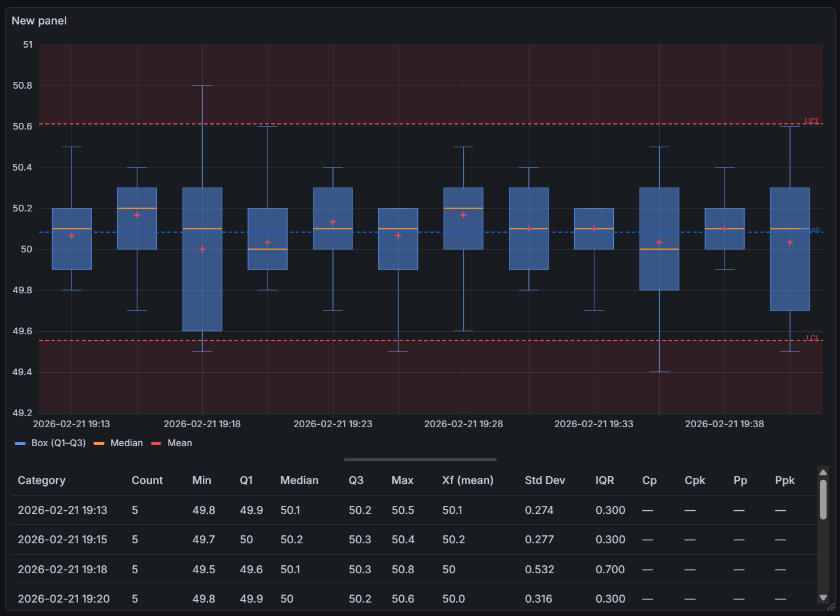Toggle the 'Median' series in the legend

126,442
